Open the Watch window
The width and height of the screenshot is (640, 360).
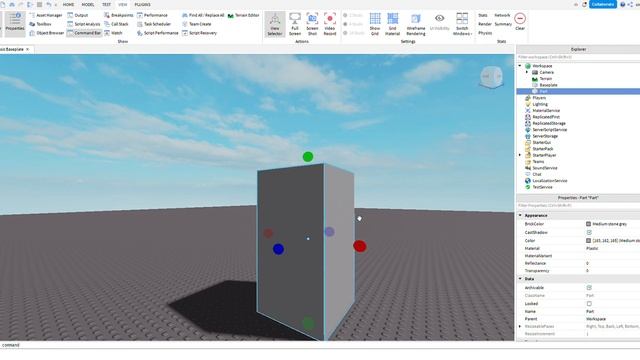coord(113,33)
